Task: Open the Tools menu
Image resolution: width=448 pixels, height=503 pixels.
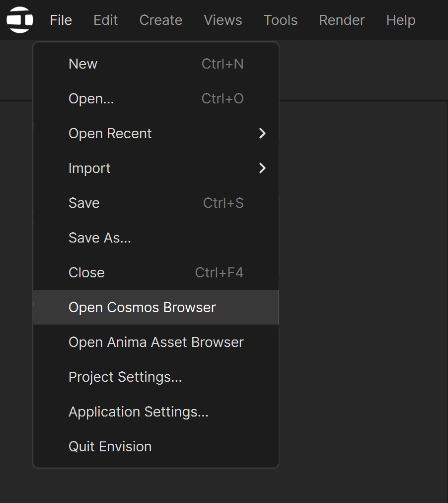Action: pos(281,20)
